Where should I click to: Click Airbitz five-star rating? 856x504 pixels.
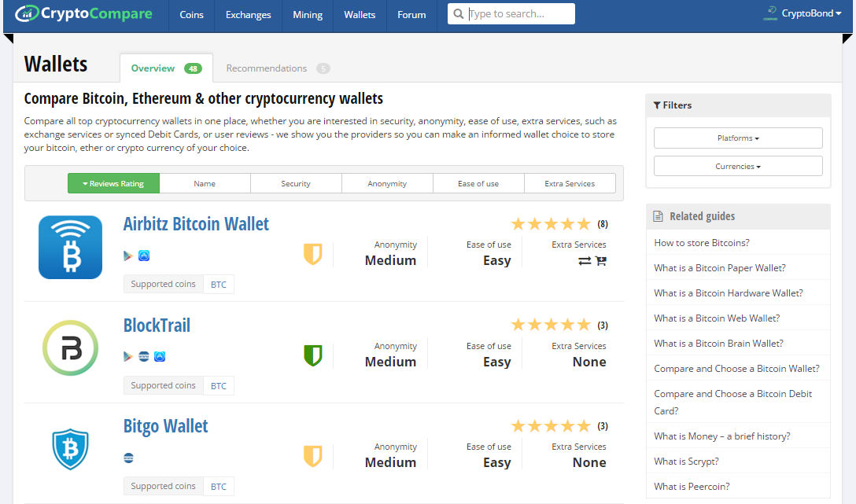coord(551,224)
